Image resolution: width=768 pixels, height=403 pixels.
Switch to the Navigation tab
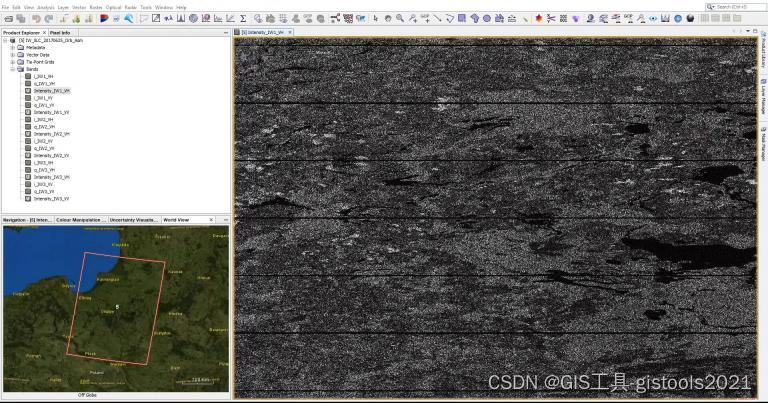pos(27,220)
